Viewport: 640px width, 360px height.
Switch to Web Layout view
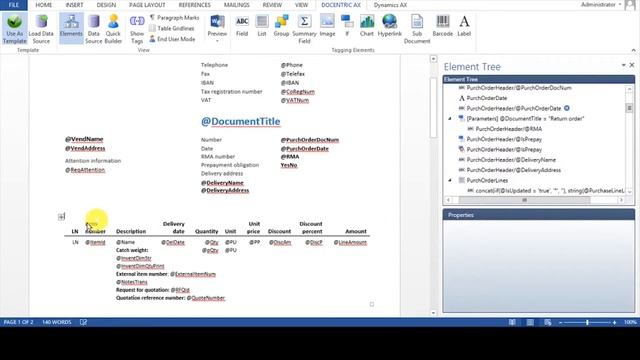(548, 322)
